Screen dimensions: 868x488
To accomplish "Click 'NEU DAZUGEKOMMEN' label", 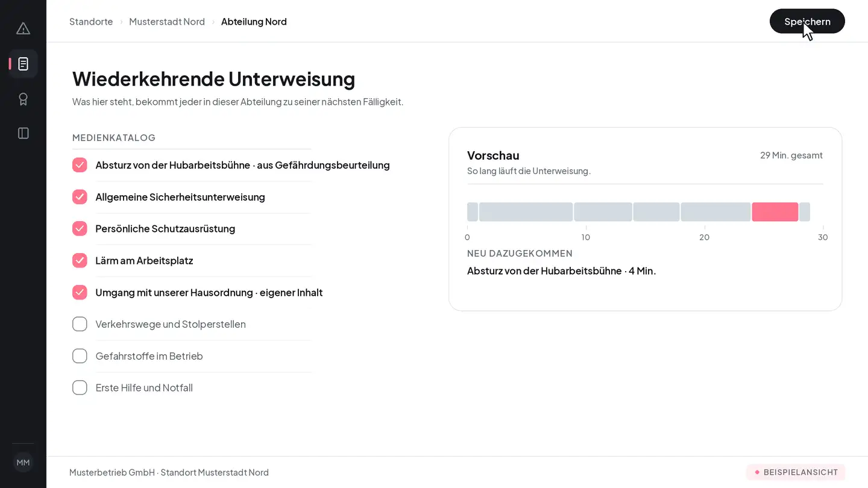I will click(x=520, y=254).
